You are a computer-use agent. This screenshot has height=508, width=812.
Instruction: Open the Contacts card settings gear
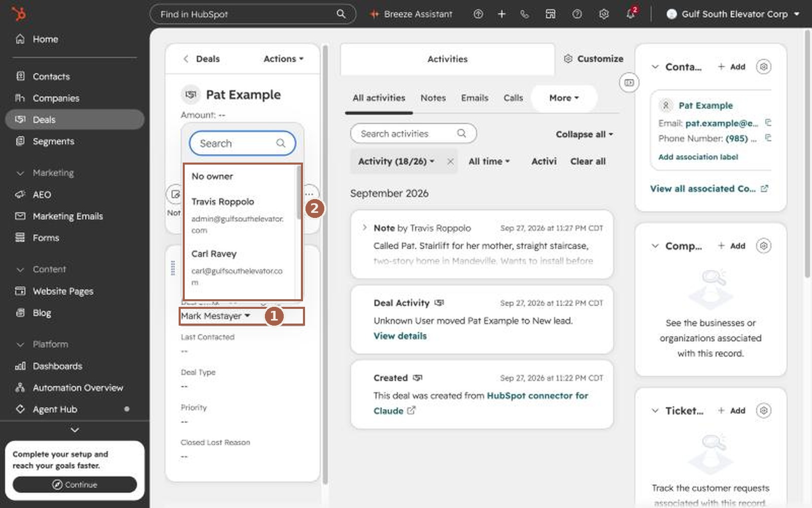click(764, 67)
